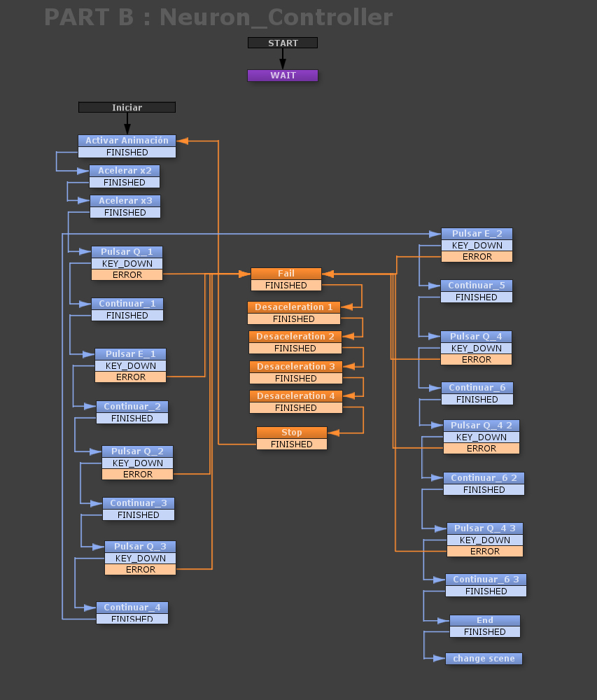This screenshot has width=597, height=700.
Task: Select FINISHED event under Desaceleration 3
Action: pos(295,378)
